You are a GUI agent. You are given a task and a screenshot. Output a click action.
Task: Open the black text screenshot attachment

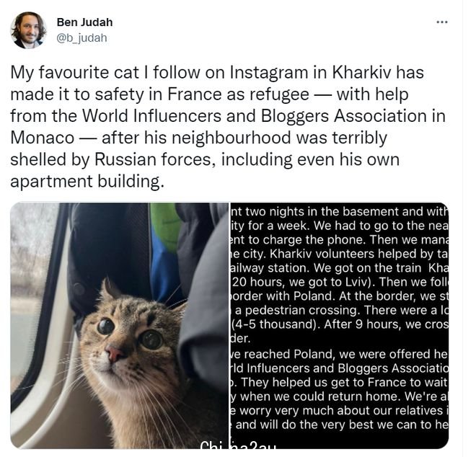click(x=340, y=325)
